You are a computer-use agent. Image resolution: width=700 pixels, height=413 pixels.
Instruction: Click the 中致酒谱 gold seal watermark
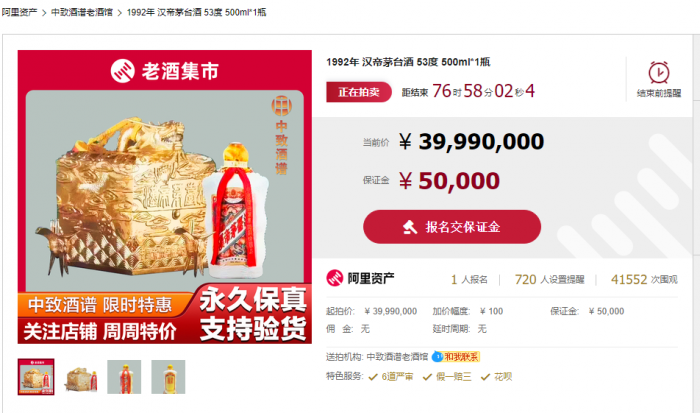pyautogui.click(x=281, y=135)
